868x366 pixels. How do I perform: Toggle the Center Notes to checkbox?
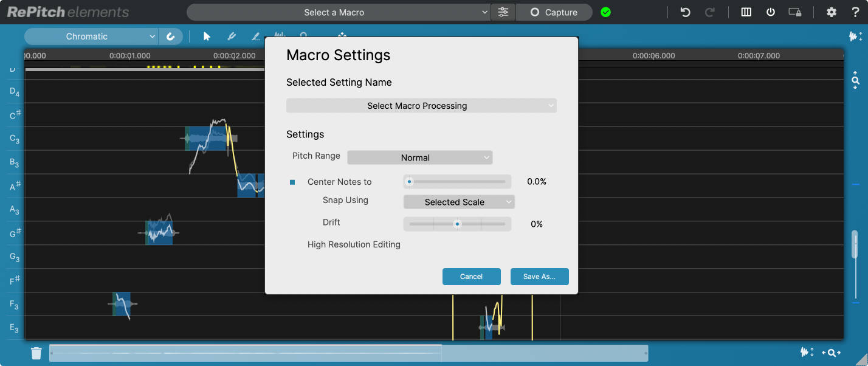pos(292,182)
